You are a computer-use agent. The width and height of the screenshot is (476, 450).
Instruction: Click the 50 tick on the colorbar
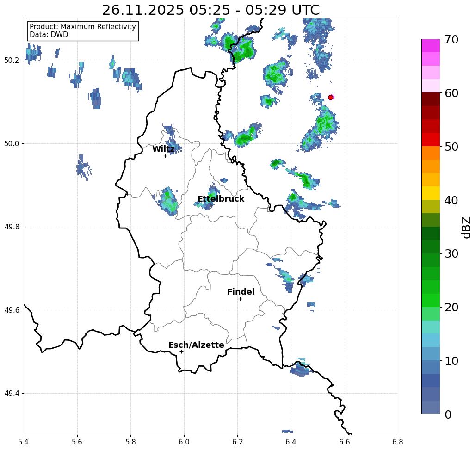click(451, 147)
